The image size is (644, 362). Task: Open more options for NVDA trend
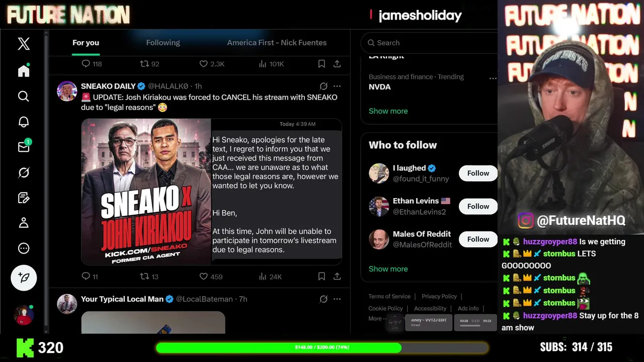(x=493, y=78)
